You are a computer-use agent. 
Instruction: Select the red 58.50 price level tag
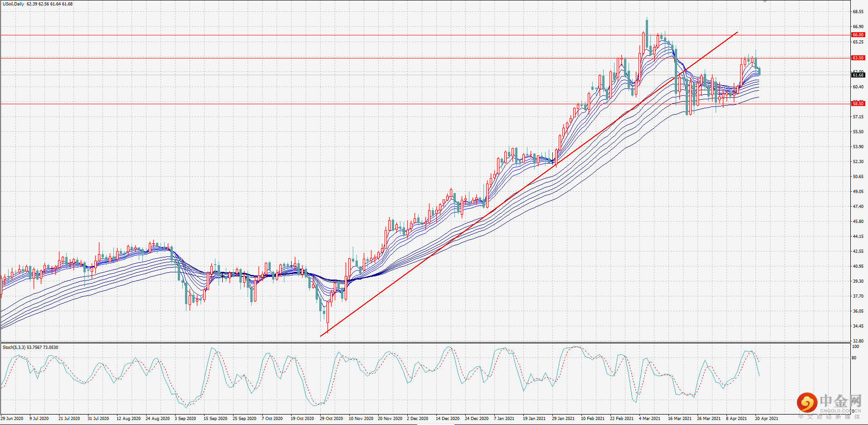[x=858, y=104]
